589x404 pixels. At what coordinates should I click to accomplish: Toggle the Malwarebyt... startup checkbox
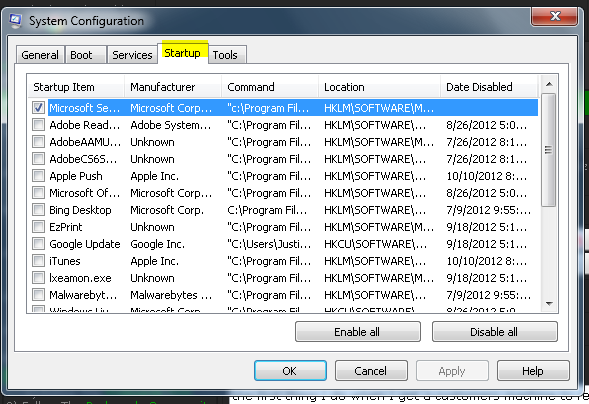pos(38,295)
